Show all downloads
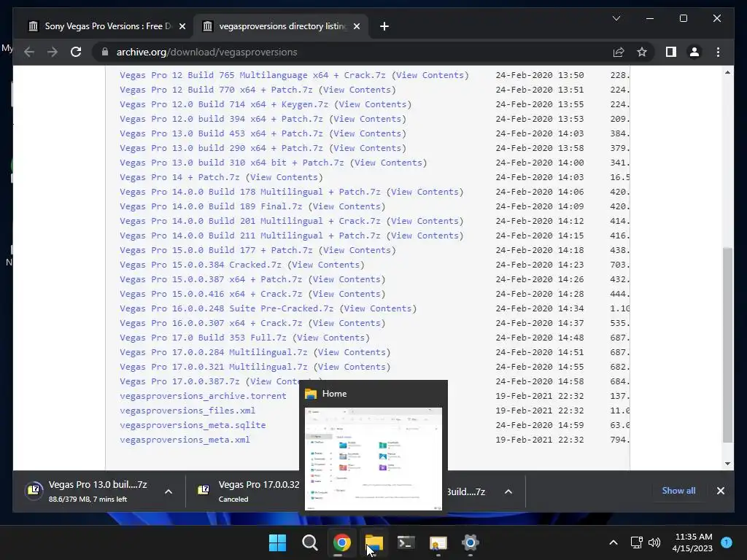Image resolution: width=747 pixels, height=560 pixels. click(x=678, y=491)
